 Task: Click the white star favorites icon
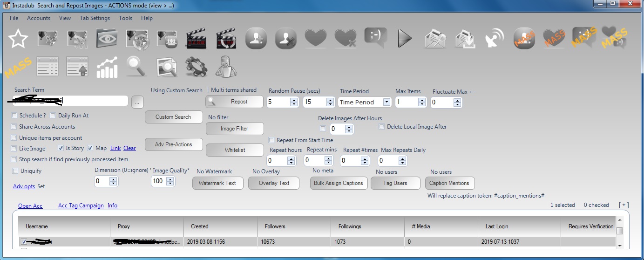click(18, 39)
